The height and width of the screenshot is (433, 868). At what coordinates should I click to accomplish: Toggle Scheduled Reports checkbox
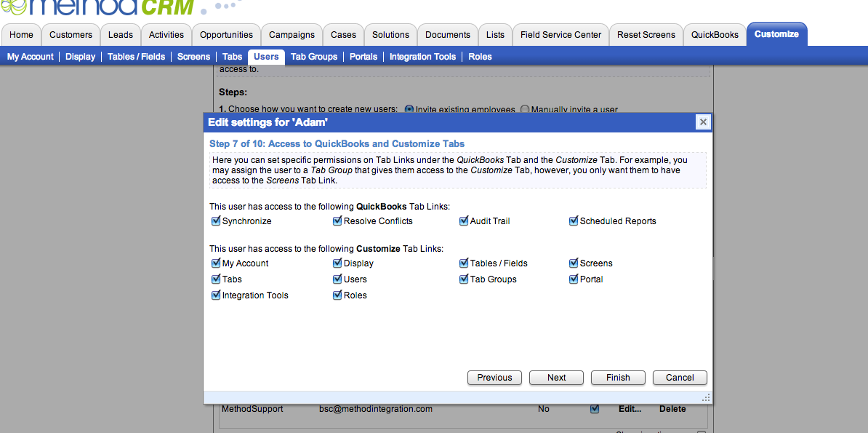click(x=574, y=221)
